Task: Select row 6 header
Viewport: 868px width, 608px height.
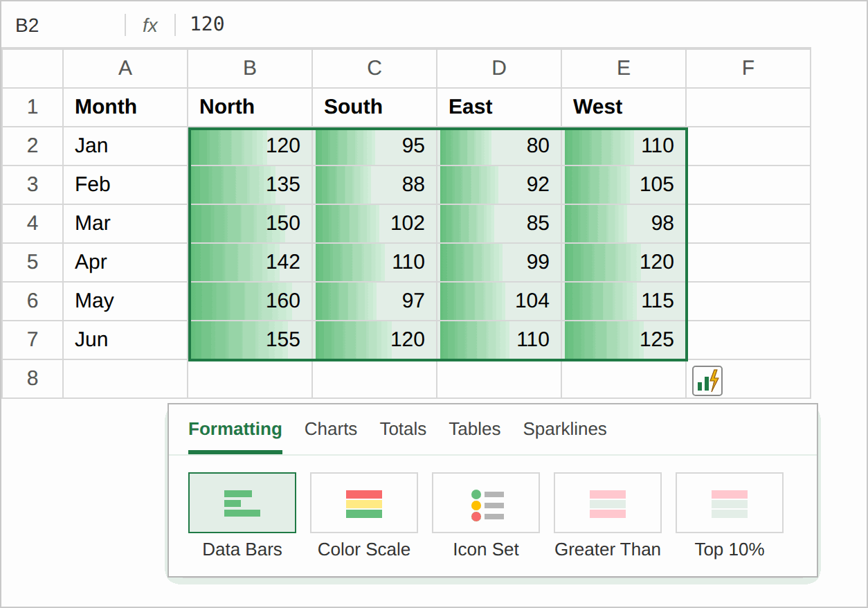Action: 33,301
